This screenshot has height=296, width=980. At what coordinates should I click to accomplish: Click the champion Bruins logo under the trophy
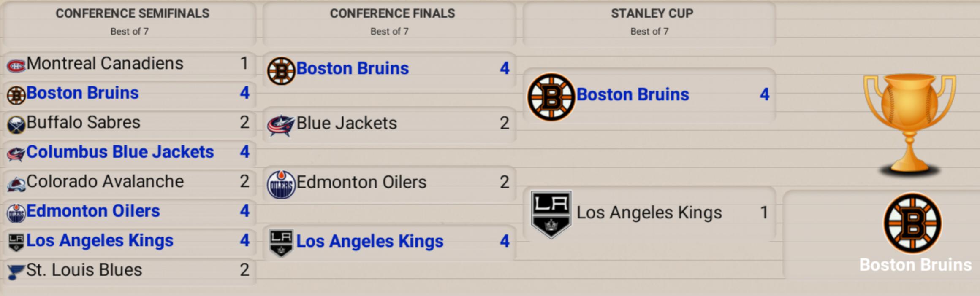point(912,223)
